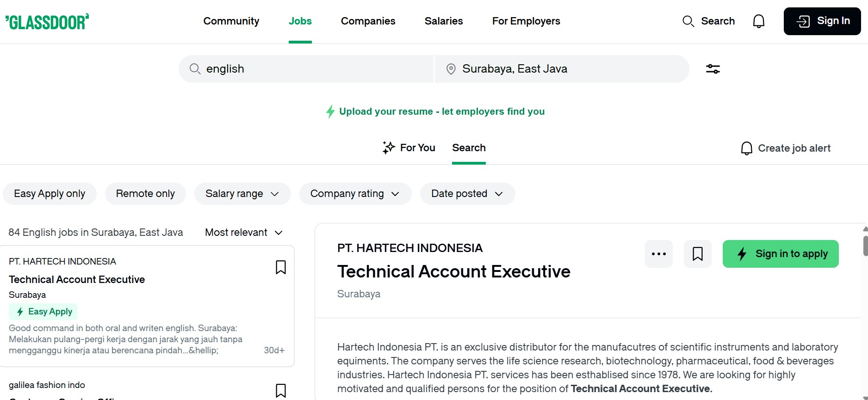Open advanced filters via the sliders icon
Screen dimensions: 868x400
713,68
